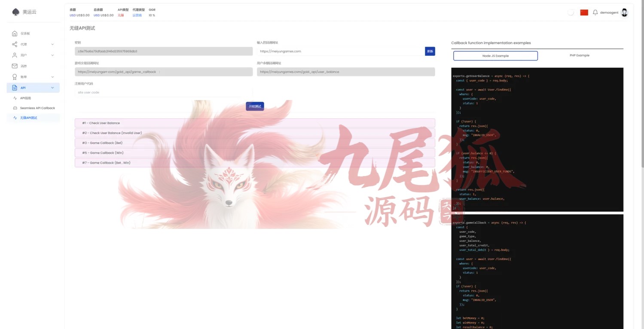Open notifications with the bell icon

point(595,12)
